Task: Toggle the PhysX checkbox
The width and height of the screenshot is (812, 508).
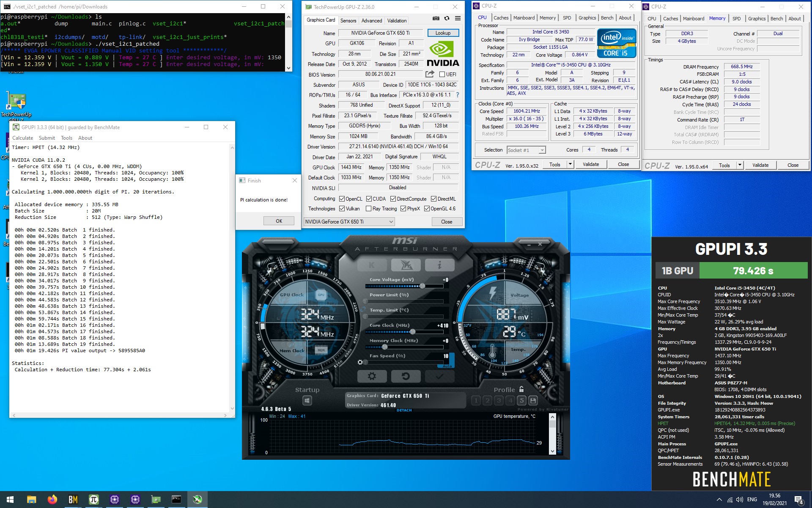Action: [403, 209]
